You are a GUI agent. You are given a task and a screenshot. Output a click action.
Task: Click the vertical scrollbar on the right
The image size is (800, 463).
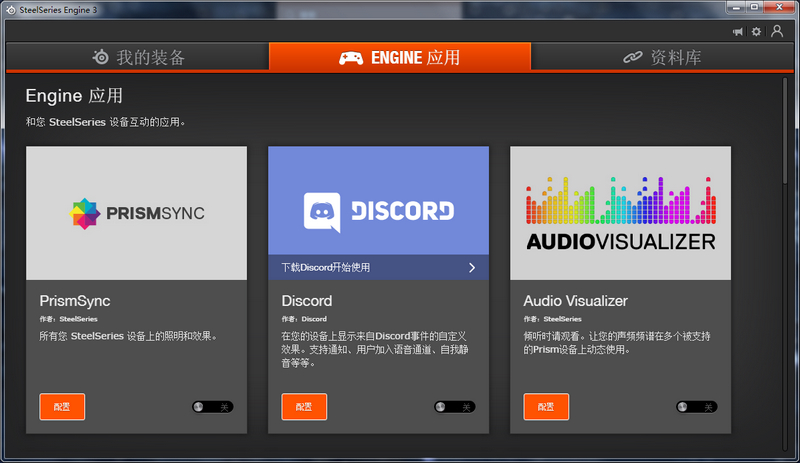785,130
